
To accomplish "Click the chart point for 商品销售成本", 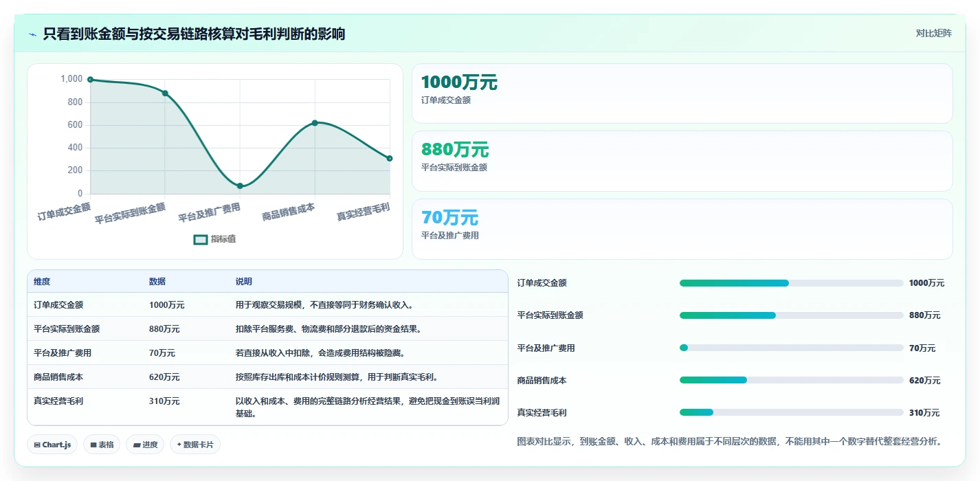I will click(x=315, y=123).
